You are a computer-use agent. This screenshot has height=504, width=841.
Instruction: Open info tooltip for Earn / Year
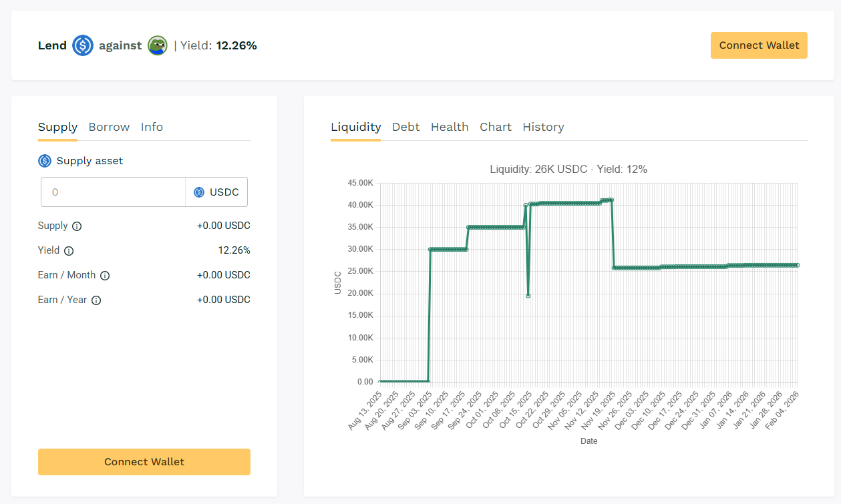click(96, 300)
